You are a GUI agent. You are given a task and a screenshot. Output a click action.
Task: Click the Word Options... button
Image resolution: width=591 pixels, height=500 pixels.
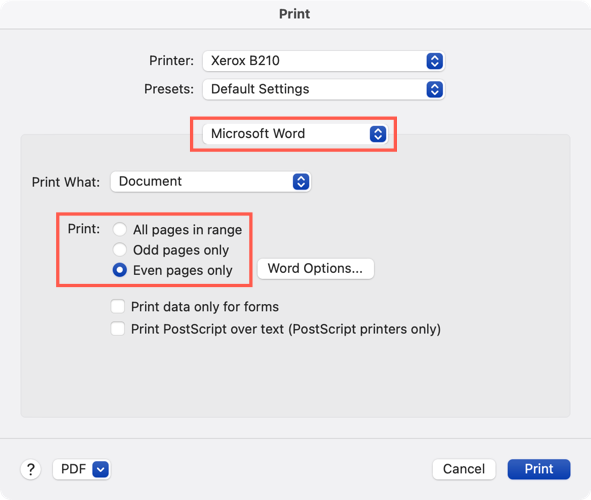pos(315,269)
